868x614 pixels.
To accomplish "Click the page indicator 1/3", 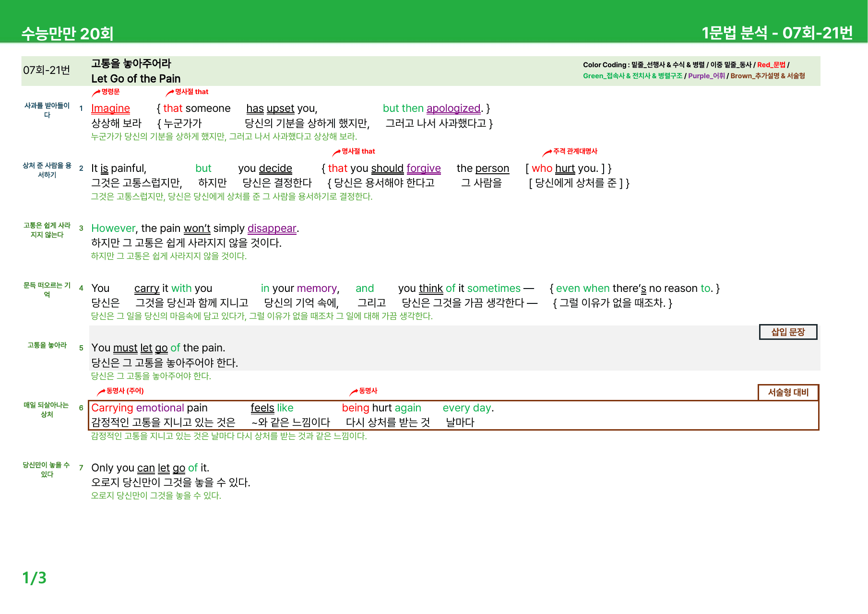I will (x=35, y=578).
